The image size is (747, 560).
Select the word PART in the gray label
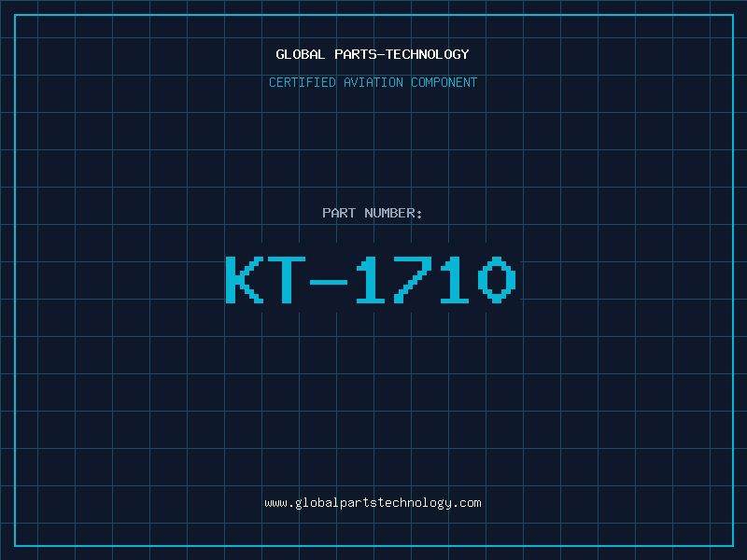(x=339, y=213)
